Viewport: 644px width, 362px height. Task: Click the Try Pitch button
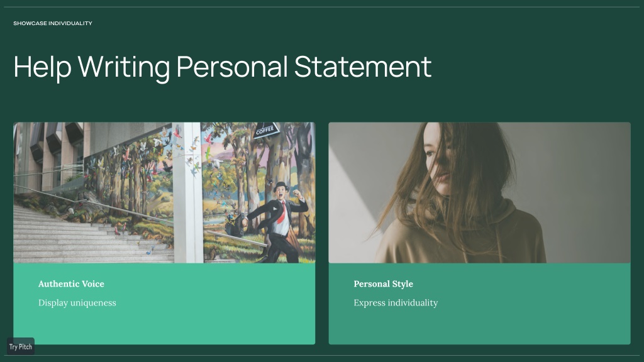pyautogui.click(x=21, y=346)
